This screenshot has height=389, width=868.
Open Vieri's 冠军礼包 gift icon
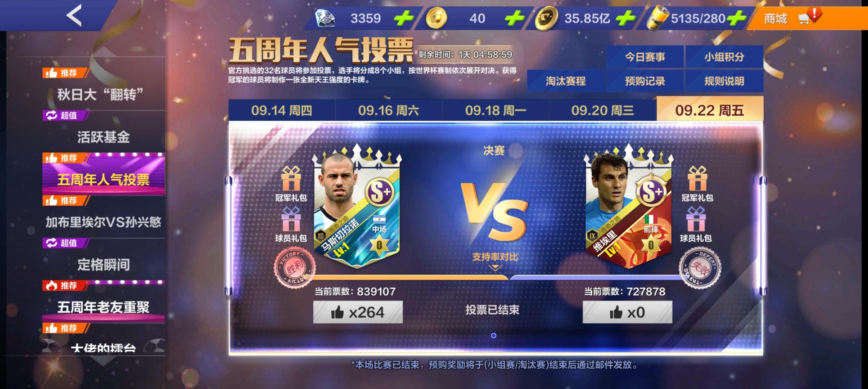click(697, 179)
